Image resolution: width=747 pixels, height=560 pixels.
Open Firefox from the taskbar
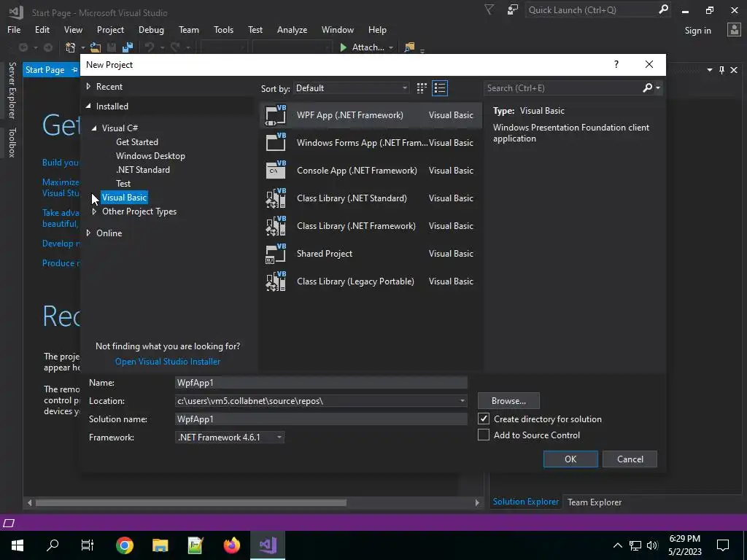pos(232,545)
